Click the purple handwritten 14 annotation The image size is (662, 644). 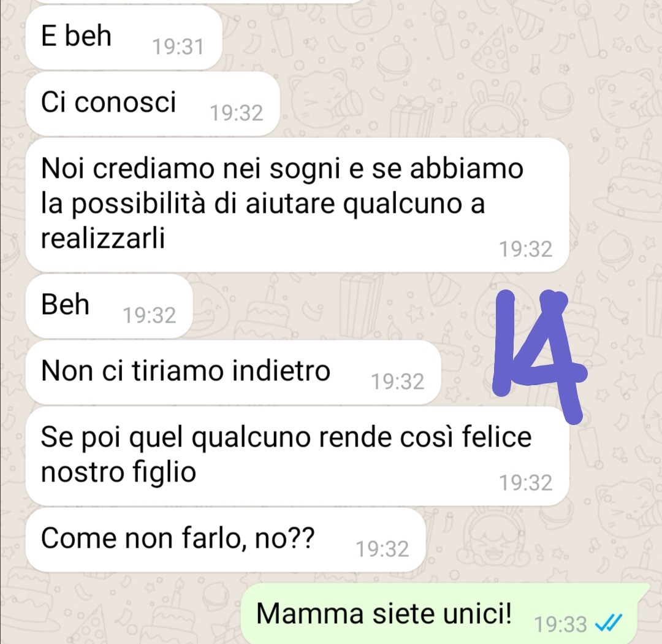(x=539, y=355)
